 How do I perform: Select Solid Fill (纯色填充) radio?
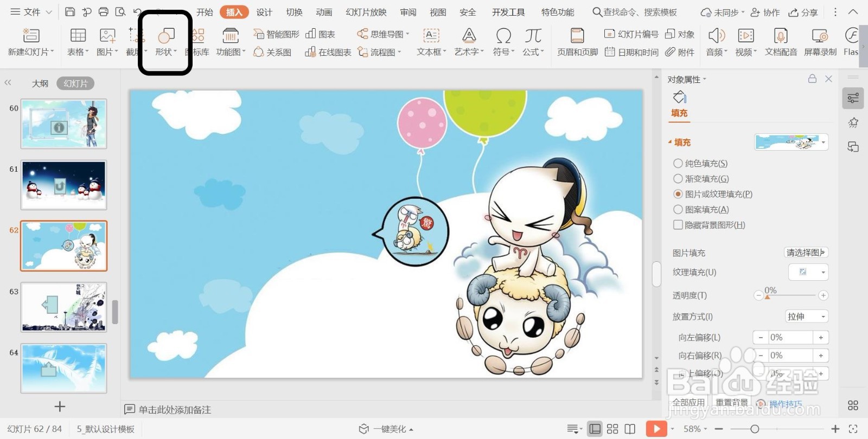[678, 163]
